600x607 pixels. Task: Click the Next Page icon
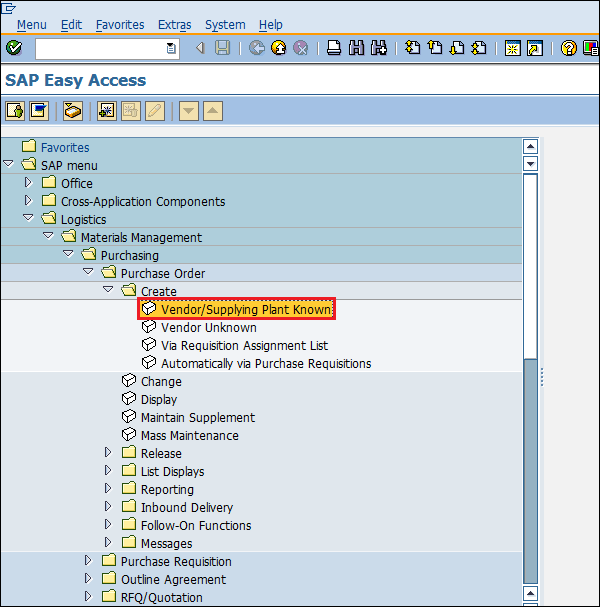[457, 48]
